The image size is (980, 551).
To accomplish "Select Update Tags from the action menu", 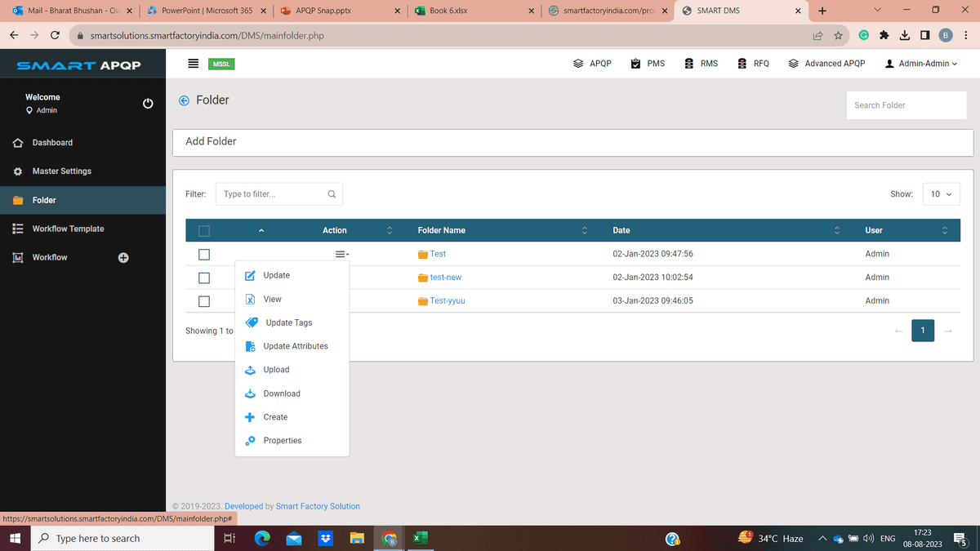I will (287, 322).
